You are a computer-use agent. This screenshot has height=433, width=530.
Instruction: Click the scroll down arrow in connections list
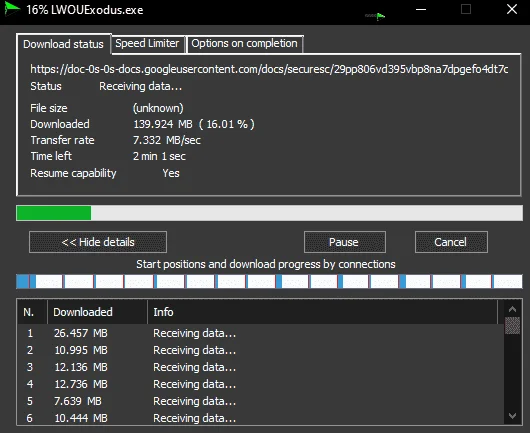(512, 416)
